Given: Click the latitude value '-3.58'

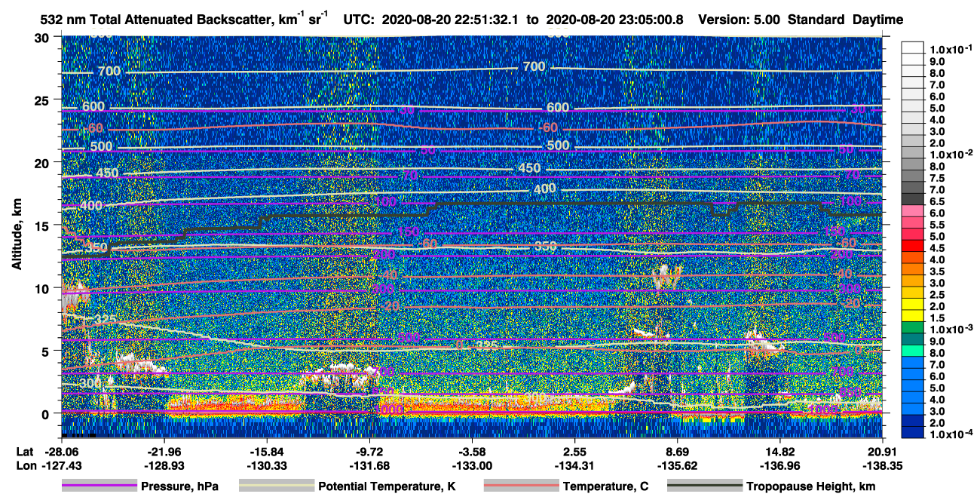Looking at the screenshot, I should pyautogui.click(x=472, y=451).
